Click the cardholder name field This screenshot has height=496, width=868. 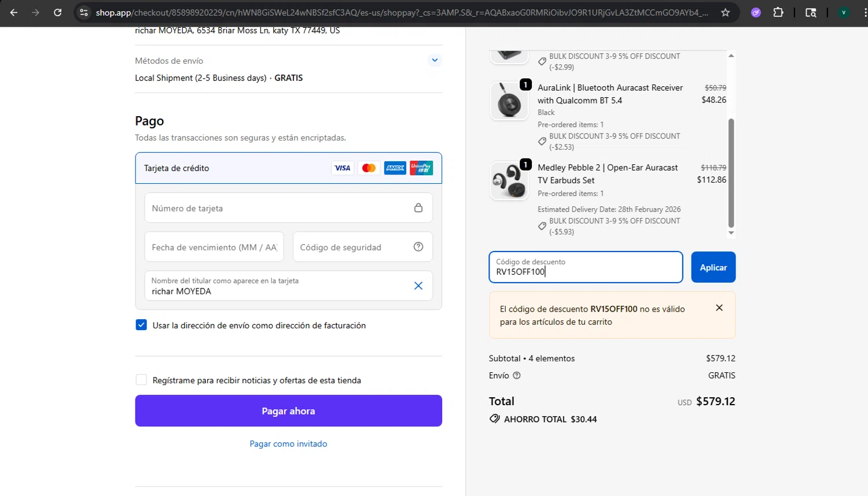click(x=288, y=286)
